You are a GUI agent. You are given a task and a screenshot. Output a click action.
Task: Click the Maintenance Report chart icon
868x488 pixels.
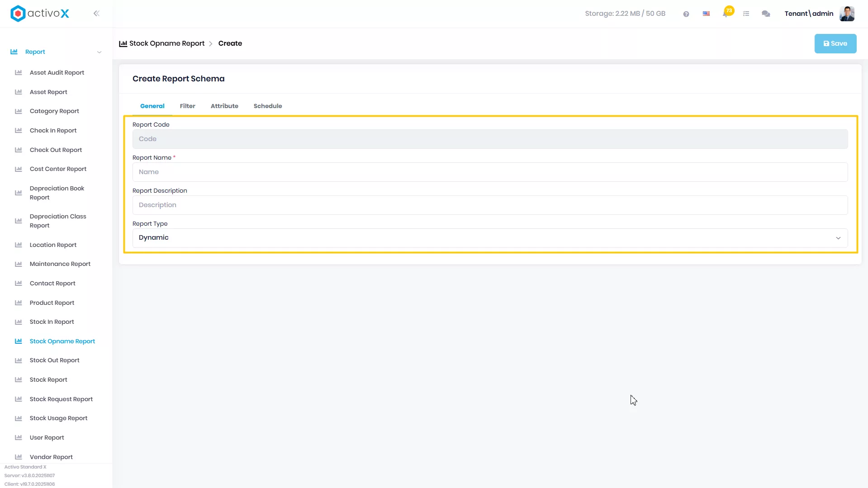point(19,264)
